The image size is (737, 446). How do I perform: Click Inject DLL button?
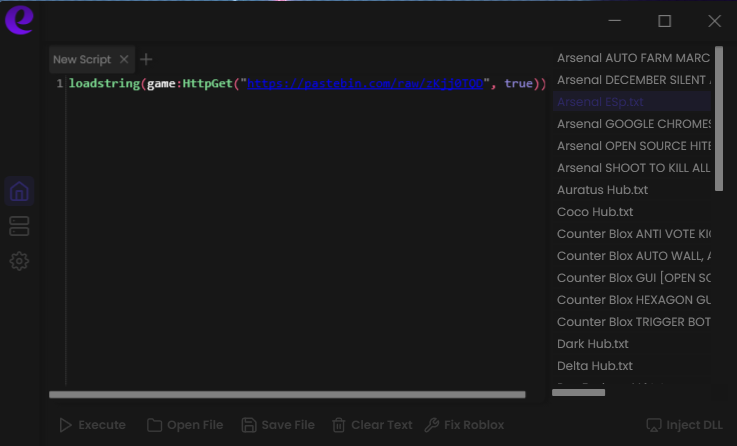[684, 425]
